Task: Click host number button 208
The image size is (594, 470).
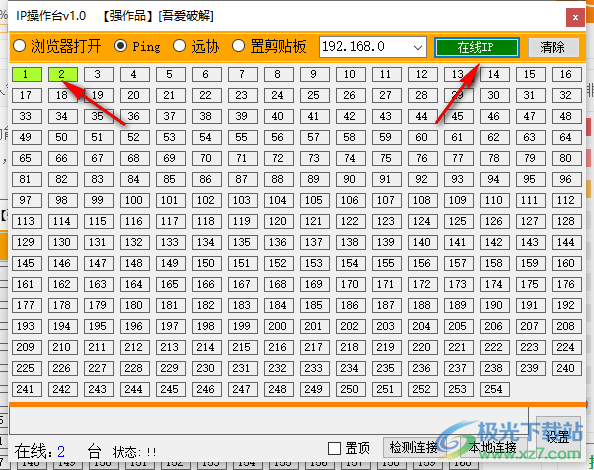Action: click(x=566, y=326)
